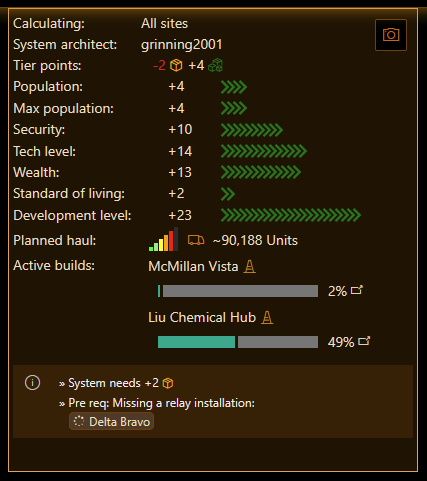Click the orange tier points box icon

[x=176, y=65]
